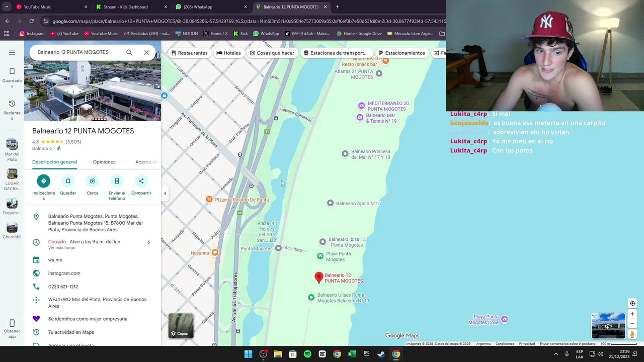Viewport: 644px width, 362px height.
Task: Click Pizzería Ricardo De Punta marker
Action: coord(209,200)
